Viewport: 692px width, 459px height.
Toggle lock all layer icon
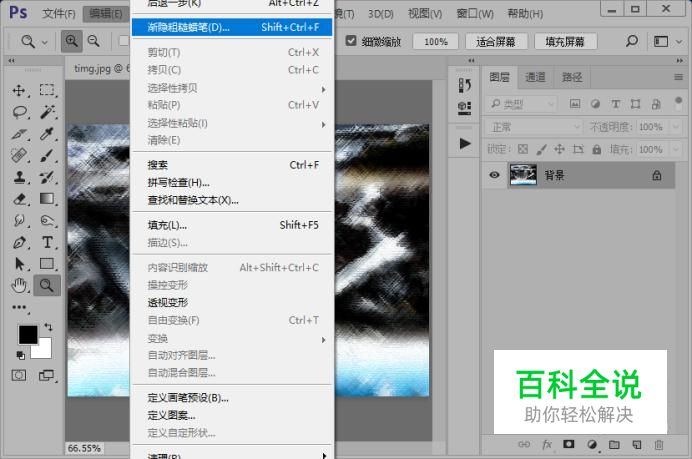pyautogui.click(x=597, y=149)
